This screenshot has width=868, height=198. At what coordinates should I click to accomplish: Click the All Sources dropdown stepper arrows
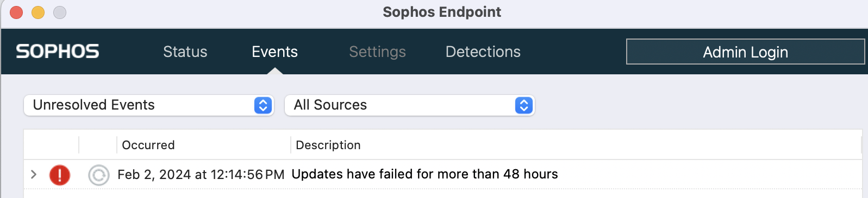[x=524, y=105]
